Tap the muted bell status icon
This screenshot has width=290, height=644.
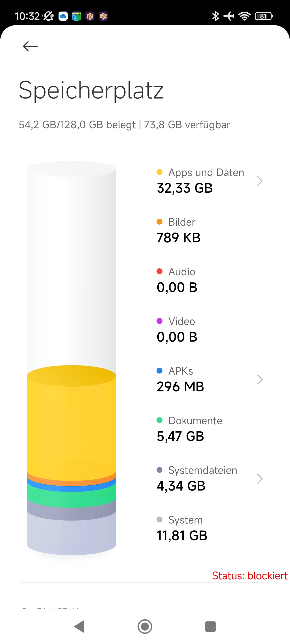click(x=48, y=16)
